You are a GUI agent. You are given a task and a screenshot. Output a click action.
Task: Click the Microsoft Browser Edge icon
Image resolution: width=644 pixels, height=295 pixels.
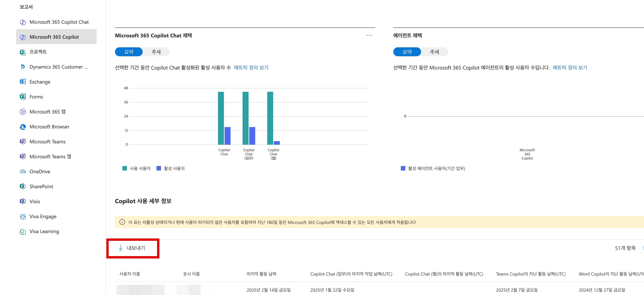23,127
